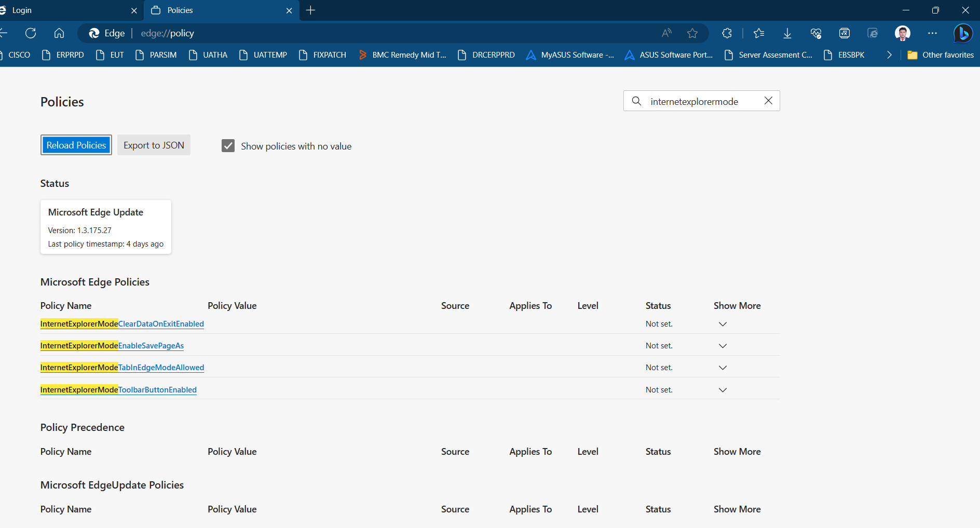Add this page to favorites star icon
Viewport: 980px width, 528px height.
pyautogui.click(x=692, y=33)
